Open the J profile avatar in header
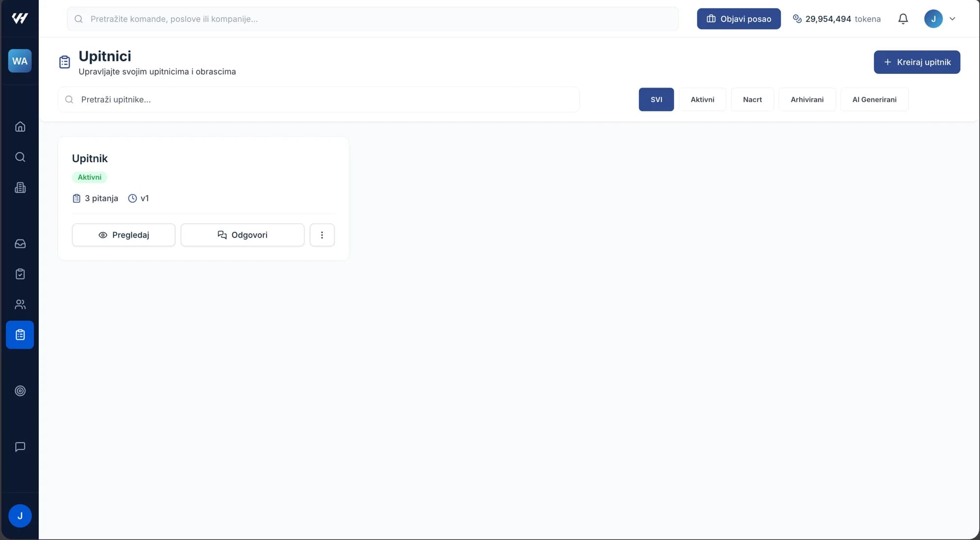Viewport: 980px width, 540px height. 933,19
